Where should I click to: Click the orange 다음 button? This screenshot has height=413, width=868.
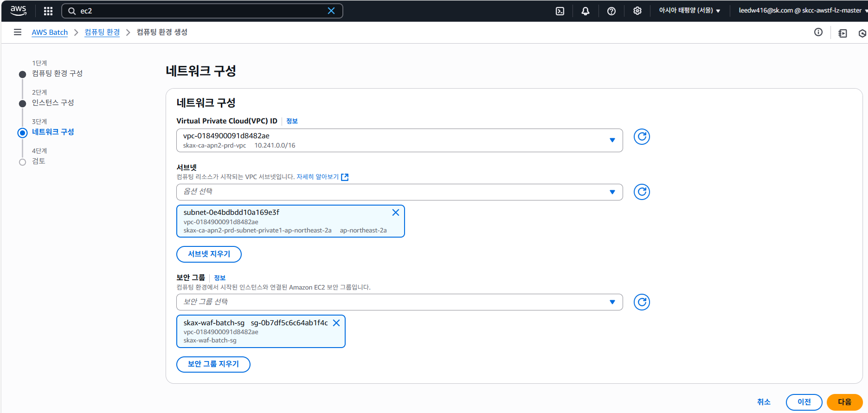click(x=844, y=402)
